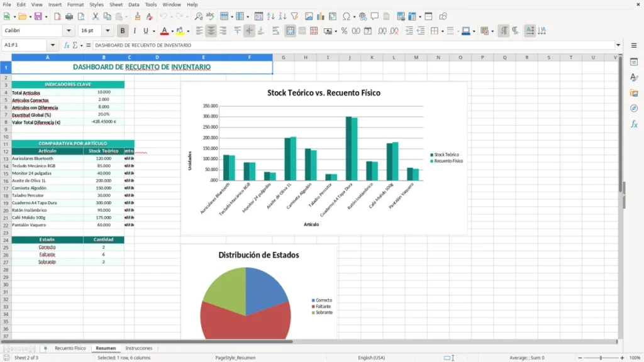
Task: Click the zoom in plus button
Action: (x=622, y=358)
